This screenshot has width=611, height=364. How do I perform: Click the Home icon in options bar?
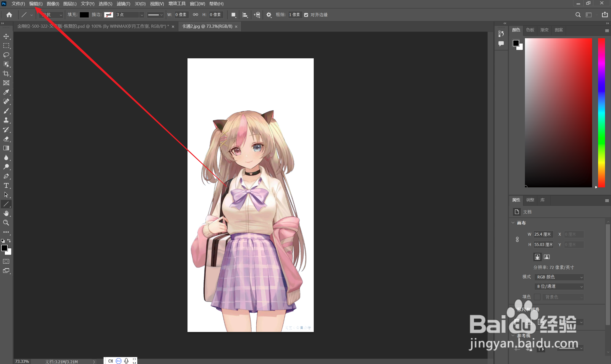pos(9,15)
